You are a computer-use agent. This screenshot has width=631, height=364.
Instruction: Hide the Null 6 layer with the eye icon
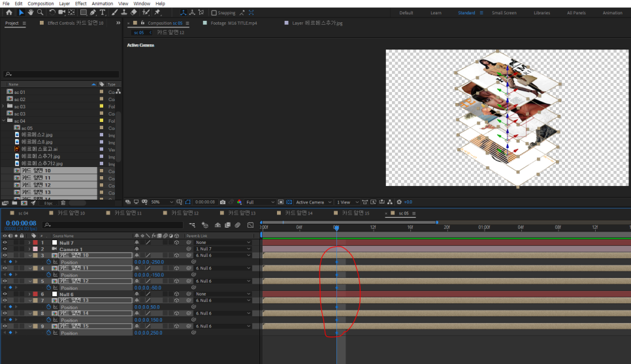click(5, 294)
